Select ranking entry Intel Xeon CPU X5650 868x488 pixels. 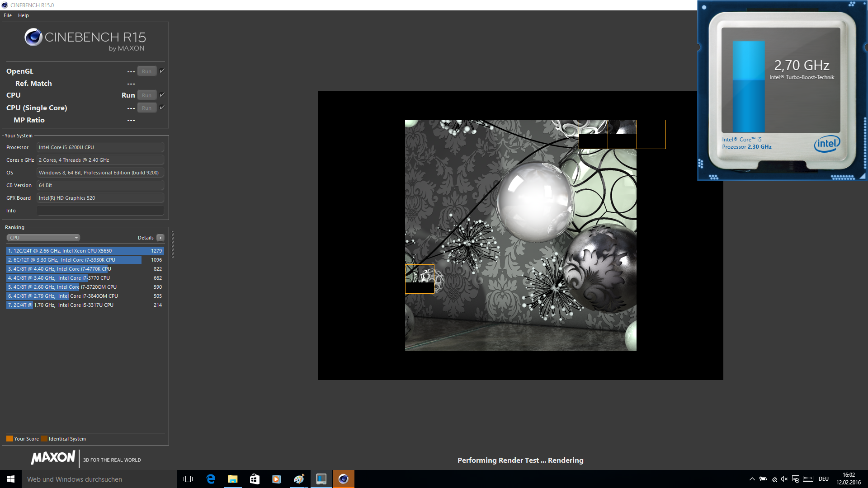point(85,251)
